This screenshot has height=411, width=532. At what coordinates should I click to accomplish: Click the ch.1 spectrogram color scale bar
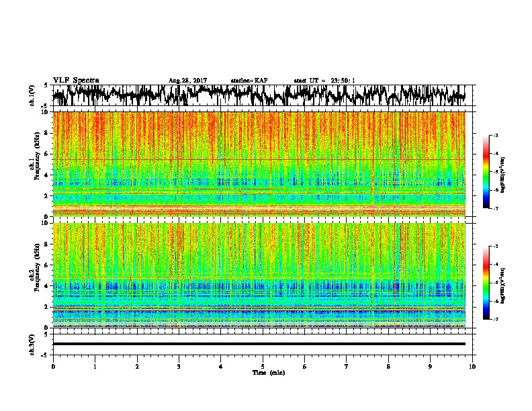click(x=486, y=172)
